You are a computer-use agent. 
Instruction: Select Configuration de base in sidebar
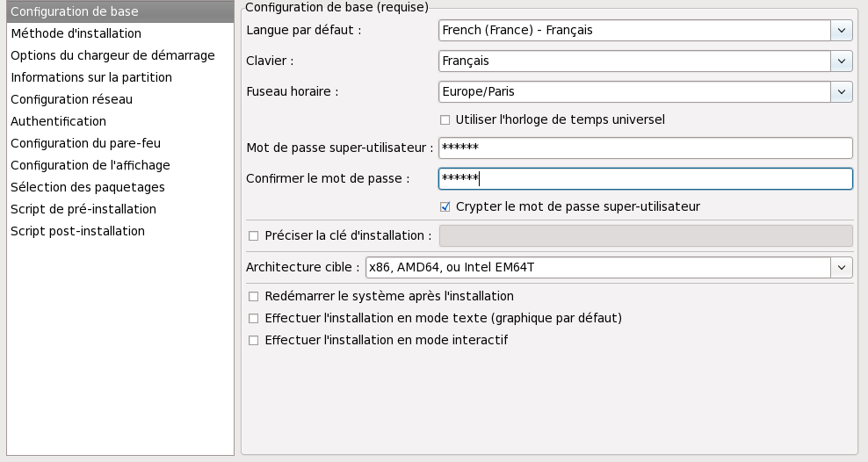coord(120,11)
